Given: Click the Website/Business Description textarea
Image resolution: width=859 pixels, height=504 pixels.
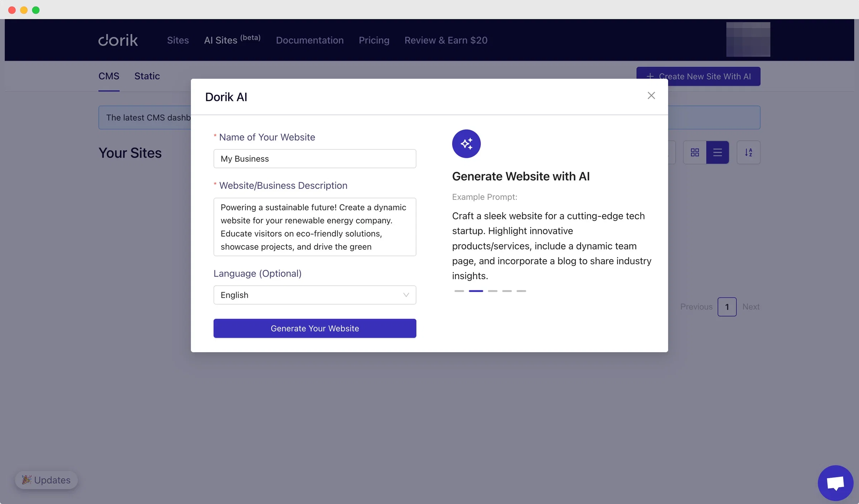Looking at the screenshot, I should [x=315, y=227].
